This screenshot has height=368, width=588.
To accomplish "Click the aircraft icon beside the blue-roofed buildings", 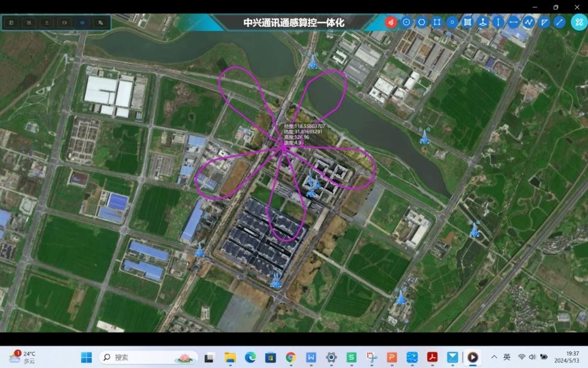I will 199,250.
